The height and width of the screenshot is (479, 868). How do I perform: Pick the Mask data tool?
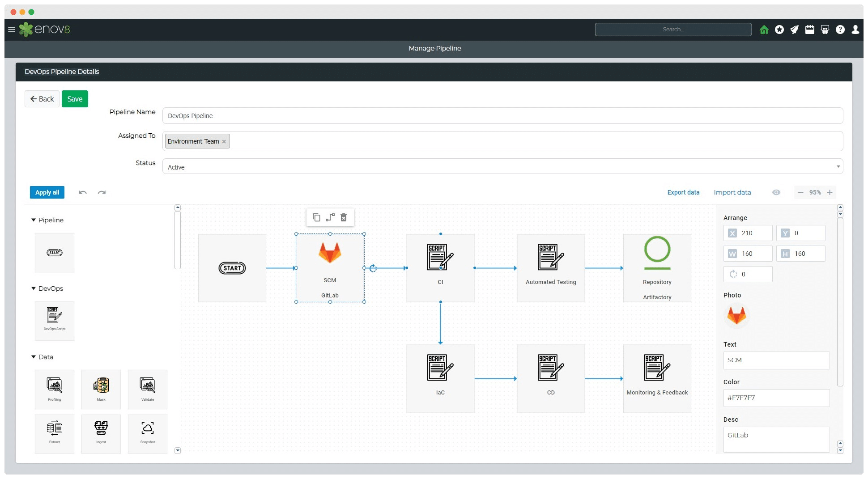click(x=101, y=388)
